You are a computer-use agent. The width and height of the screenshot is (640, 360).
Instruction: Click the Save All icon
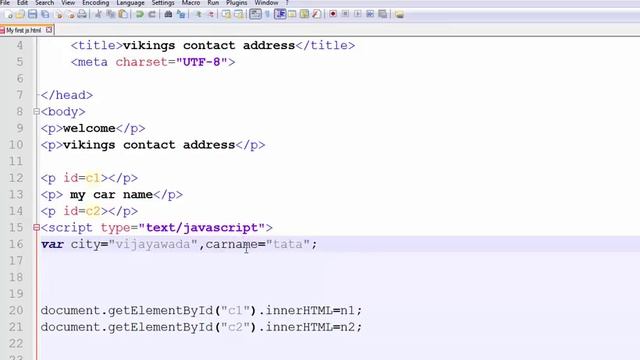coord(45,14)
